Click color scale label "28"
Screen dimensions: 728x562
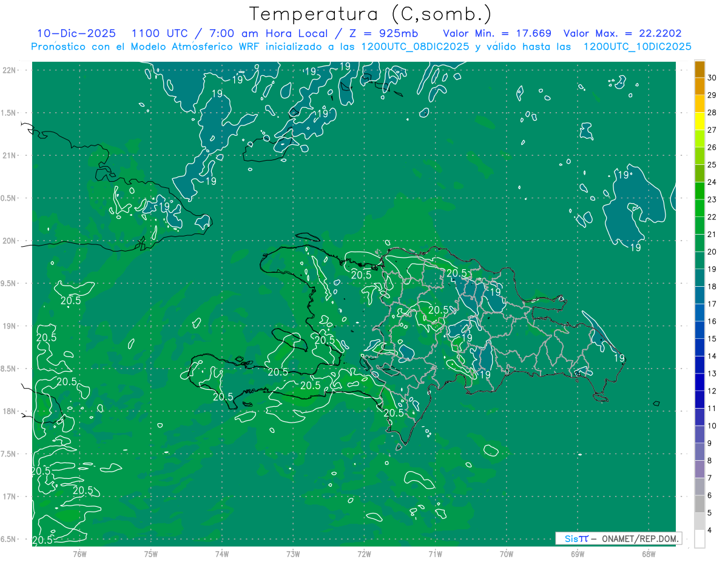point(713,113)
